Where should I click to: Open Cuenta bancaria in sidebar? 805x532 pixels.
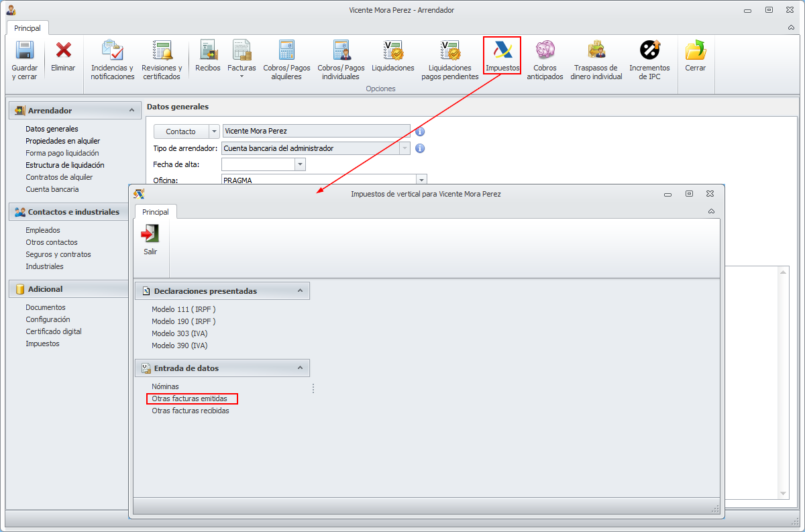pos(52,189)
